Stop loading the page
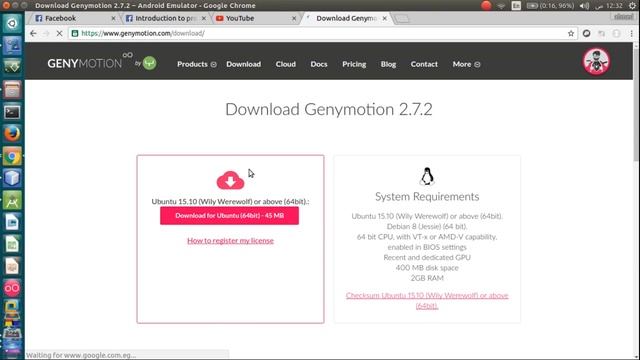The image size is (640, 360). pos(59,33)
